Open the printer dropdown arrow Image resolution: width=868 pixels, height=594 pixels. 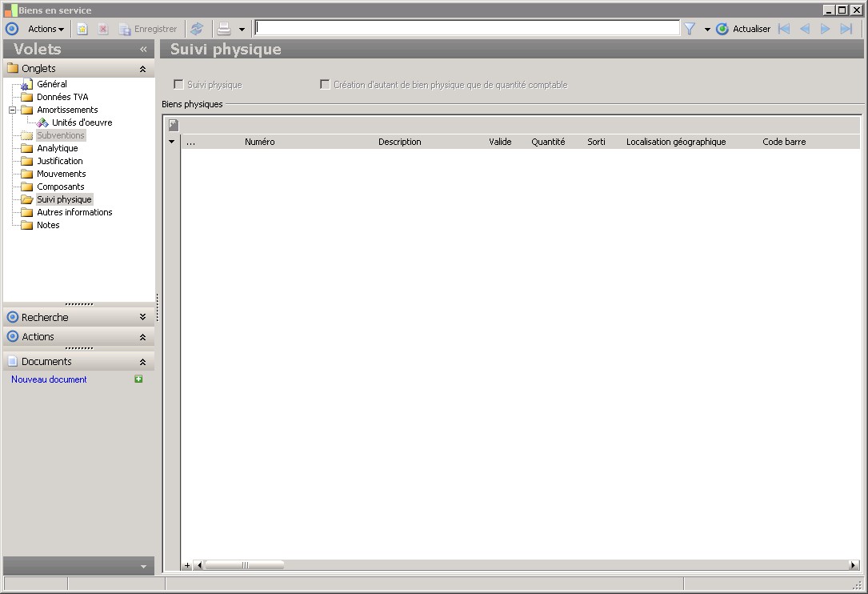pos(242,30)
